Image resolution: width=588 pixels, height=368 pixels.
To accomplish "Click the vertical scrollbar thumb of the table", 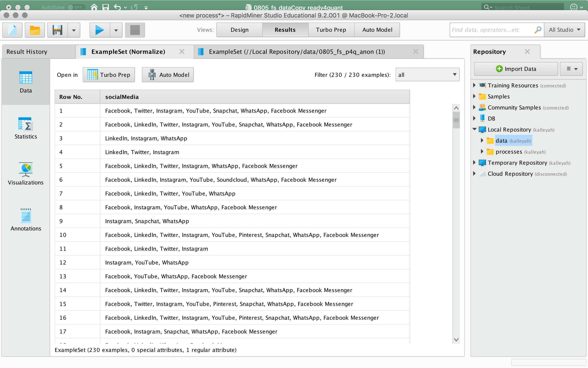I will tap(456, 120).
